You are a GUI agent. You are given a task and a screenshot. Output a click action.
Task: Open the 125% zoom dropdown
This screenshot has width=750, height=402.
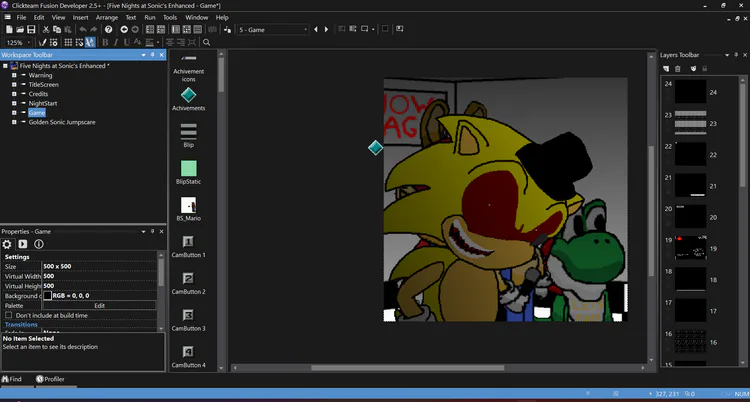click(x=29, y=43)
